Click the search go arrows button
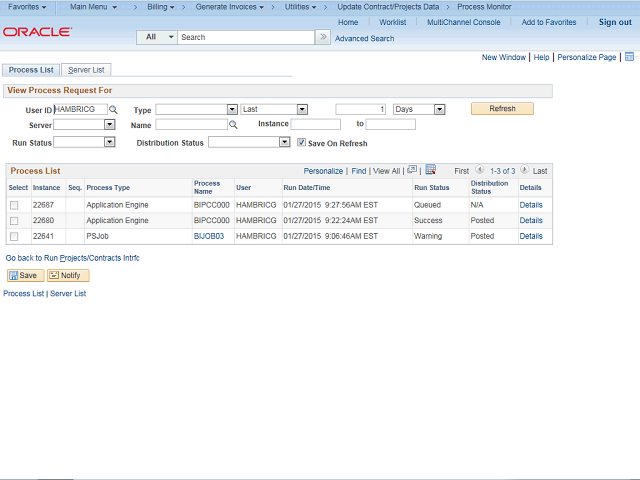The width and height of the screenshot is (640, 480). tap(323, 37)
